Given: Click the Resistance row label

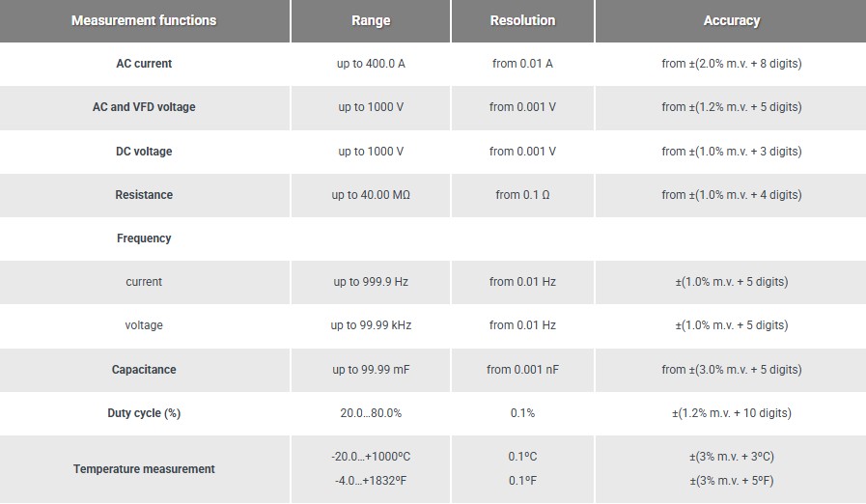Looking at the screenshot, I should point(144,195).
